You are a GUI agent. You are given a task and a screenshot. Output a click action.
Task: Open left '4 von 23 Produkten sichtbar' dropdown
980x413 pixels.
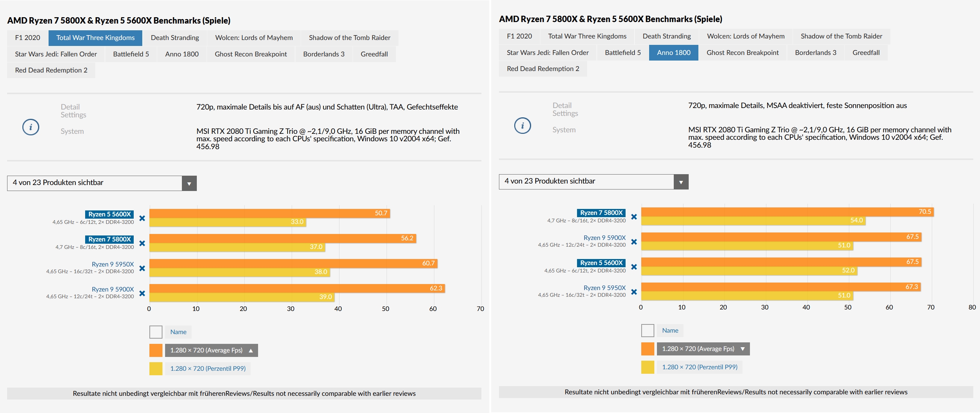pos(189,184)
